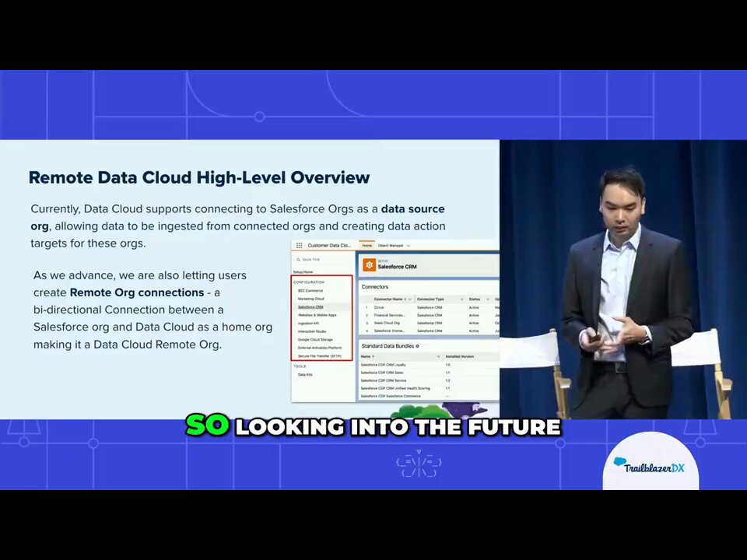Open the Financial Services connector link
This screenshot has width=747, height=560.
pos(390,315)
